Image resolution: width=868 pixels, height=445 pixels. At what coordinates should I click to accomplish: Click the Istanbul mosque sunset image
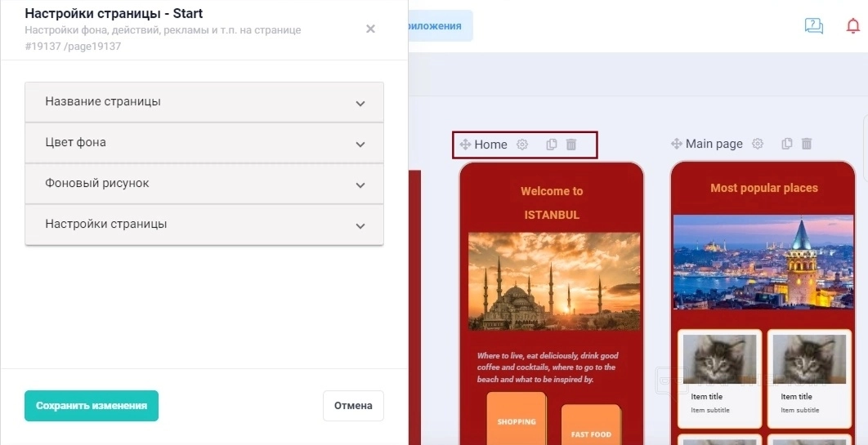click(x=554, y=282)
